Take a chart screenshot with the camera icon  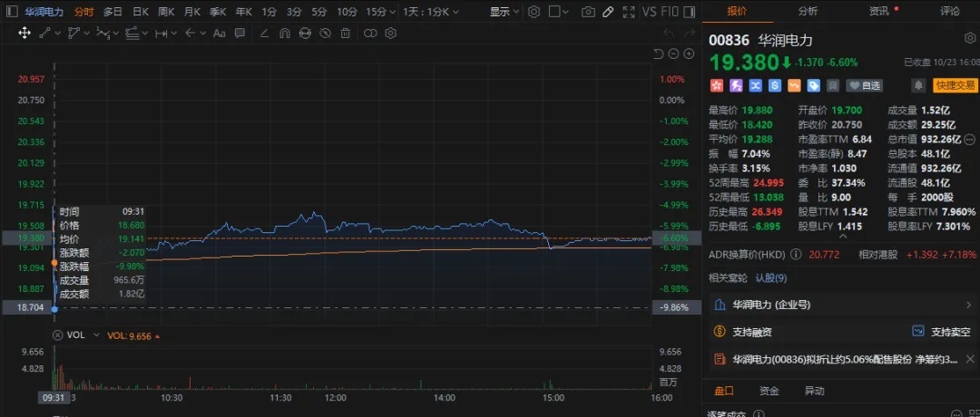tap(588, 12)
